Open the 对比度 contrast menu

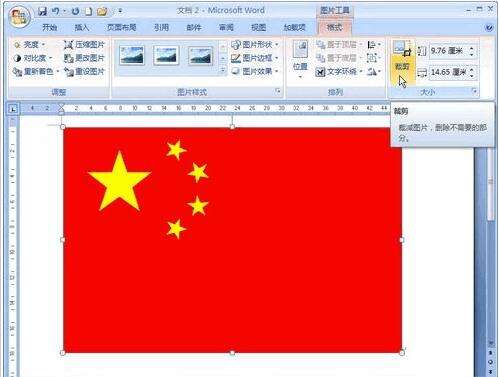[x=33, y=58]
